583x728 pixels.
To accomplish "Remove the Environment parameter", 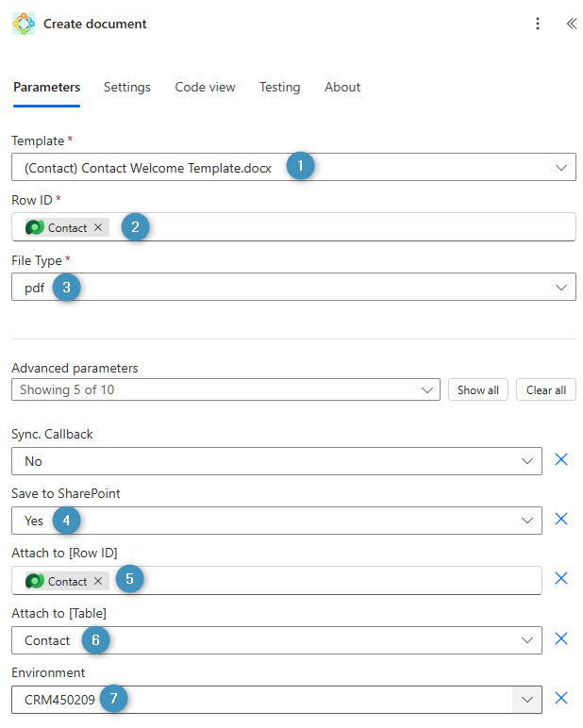I will pyautogui.click(x=561, y=699).
